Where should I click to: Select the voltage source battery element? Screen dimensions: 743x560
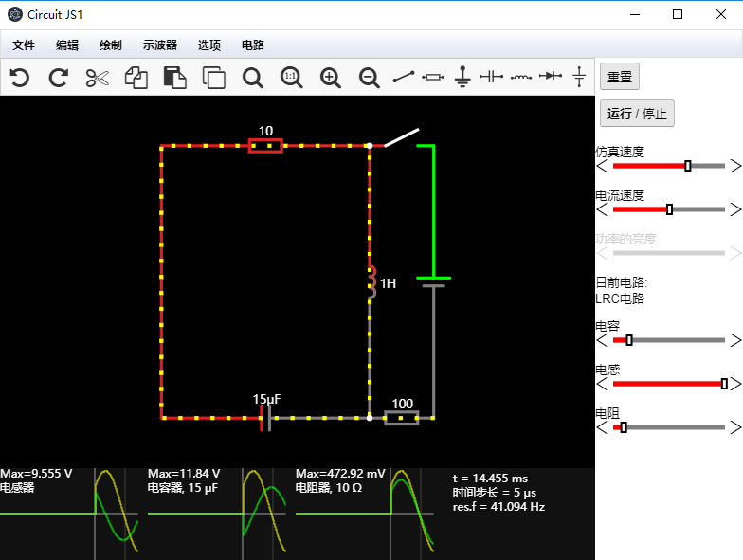[434, 282]
